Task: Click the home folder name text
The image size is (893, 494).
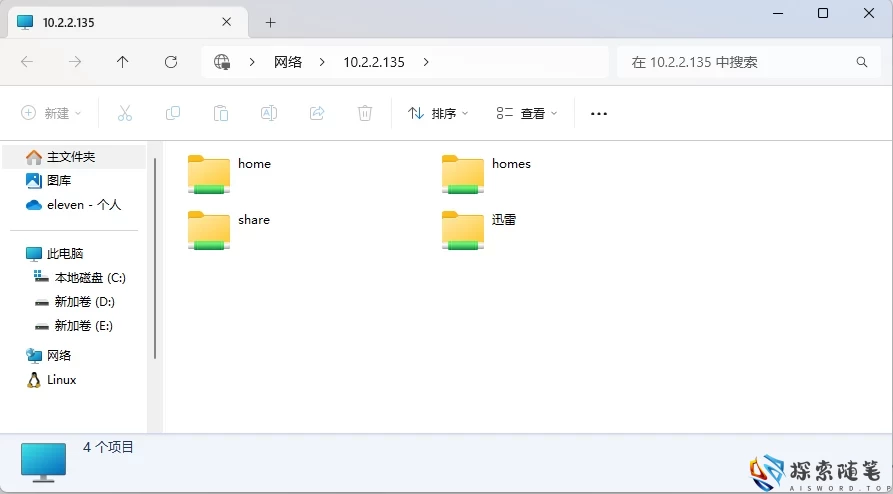Action: click(254, 164)
